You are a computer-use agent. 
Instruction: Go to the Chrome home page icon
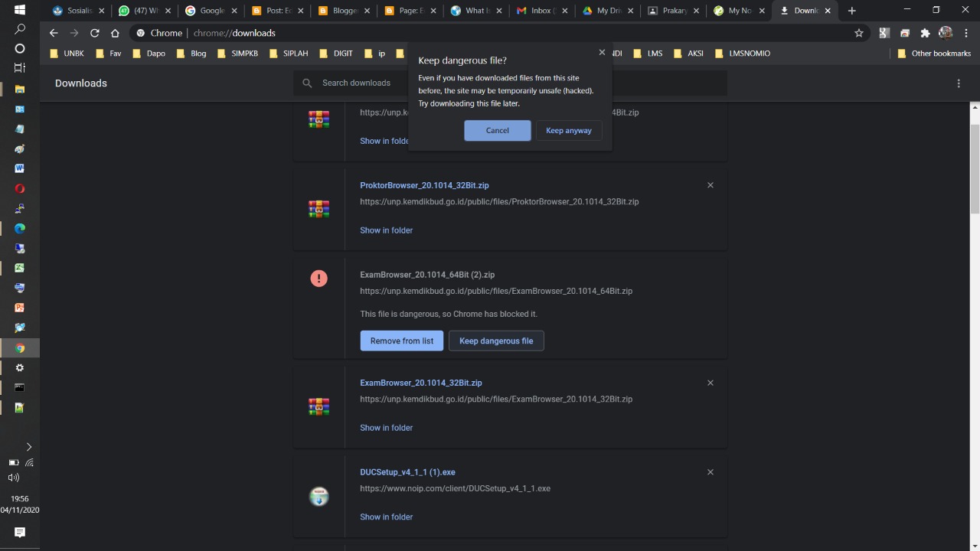pos(115,33)
